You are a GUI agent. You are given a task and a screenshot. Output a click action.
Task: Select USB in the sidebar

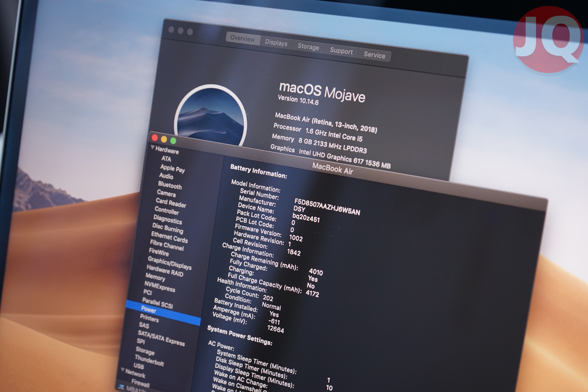[x=139, y=366]
